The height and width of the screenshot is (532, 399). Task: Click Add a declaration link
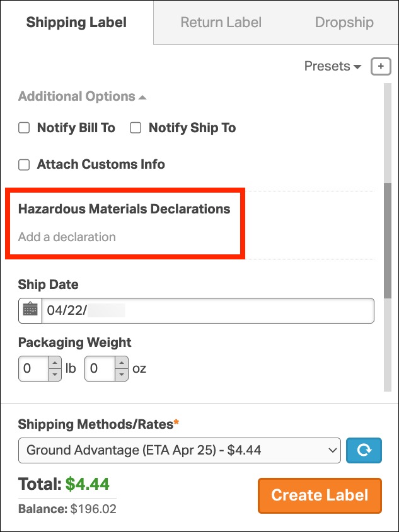tap(67, 237)
